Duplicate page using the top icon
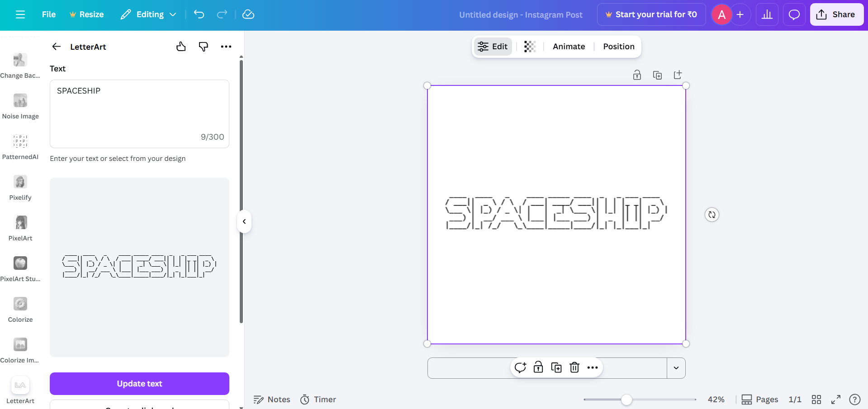 point(657,75)
